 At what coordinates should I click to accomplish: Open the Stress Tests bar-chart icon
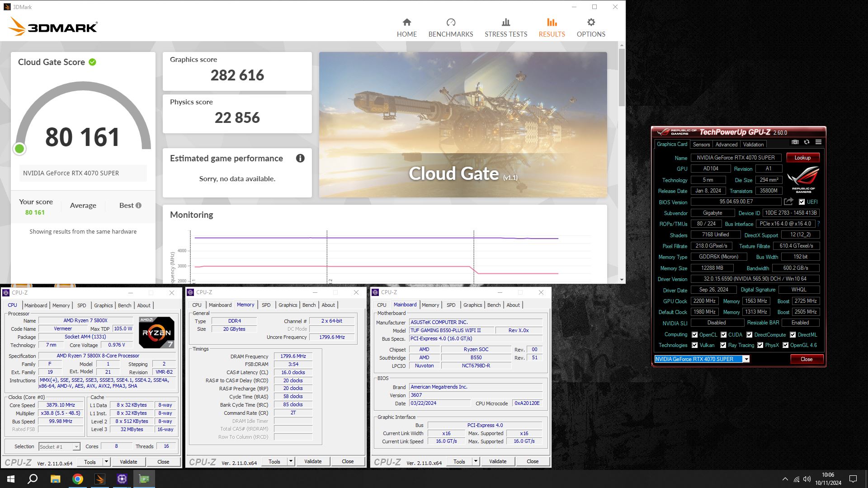pyautogui.click(x=506, y=22)
